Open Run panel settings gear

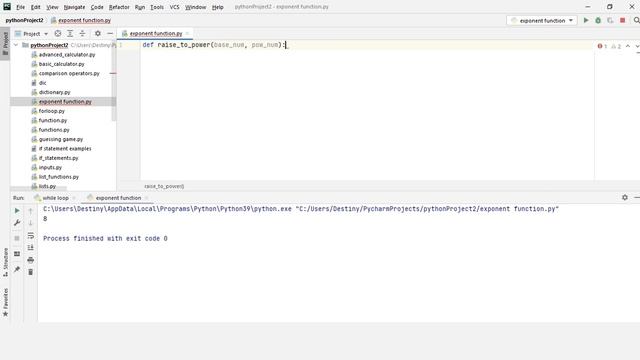[x=625, y=198]
